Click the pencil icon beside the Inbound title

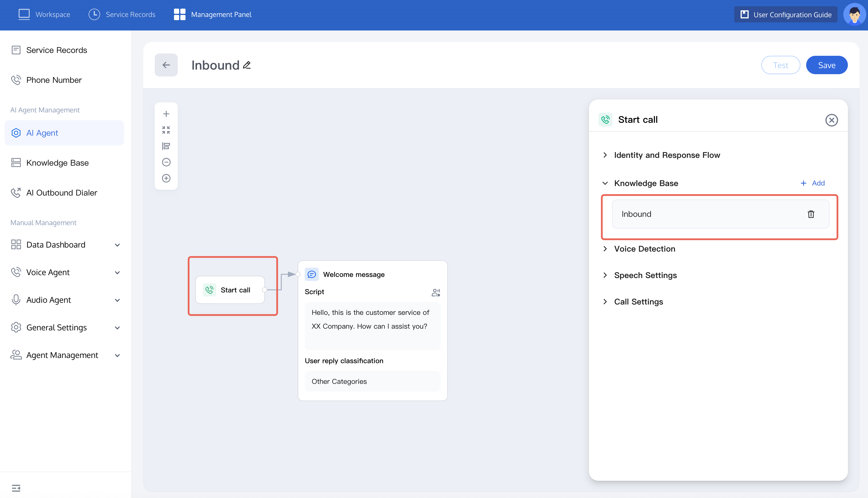point(247,65)
